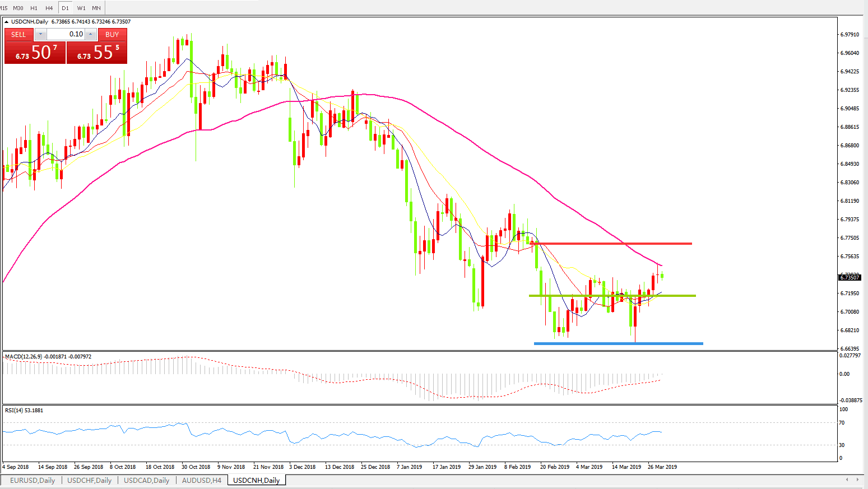Screen dimensions: 868x489
Task: Decrease lot volume with down arrow
Action: (40, 34)
